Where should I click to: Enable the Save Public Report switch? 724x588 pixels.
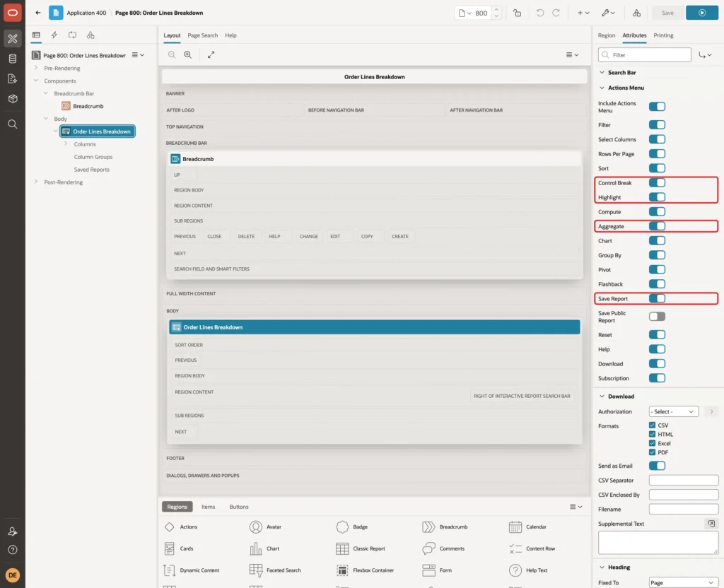coord(657,317)
